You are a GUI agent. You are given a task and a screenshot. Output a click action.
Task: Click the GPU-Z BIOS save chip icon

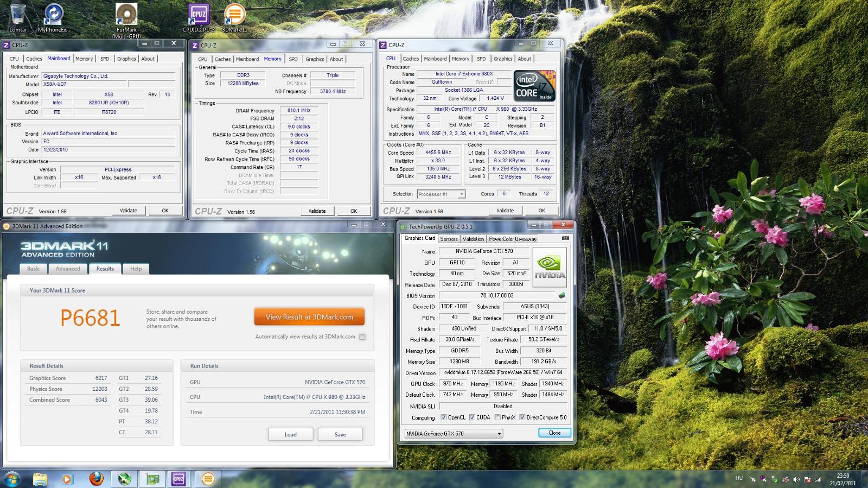pos(562,296)
